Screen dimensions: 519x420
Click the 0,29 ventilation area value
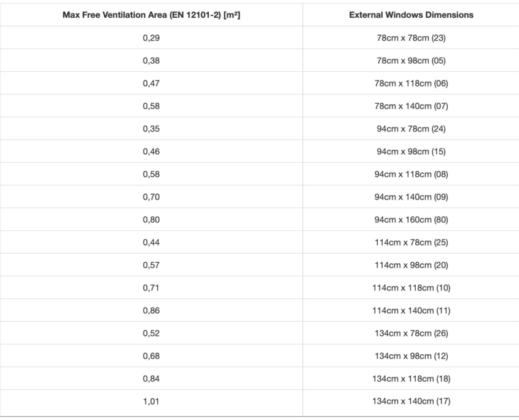(x=151, y=38)
